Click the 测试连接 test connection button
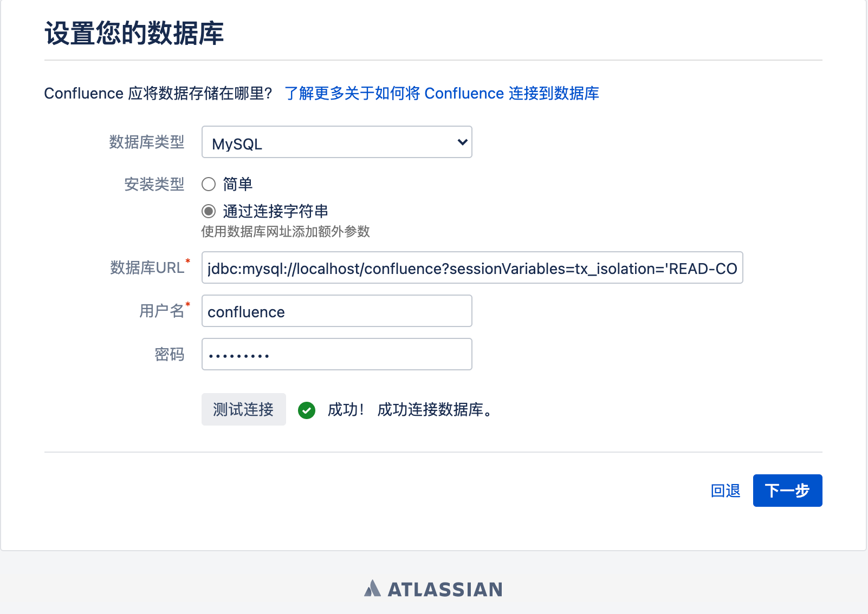This screenshot has width=868, height=614. click(244, 409)
